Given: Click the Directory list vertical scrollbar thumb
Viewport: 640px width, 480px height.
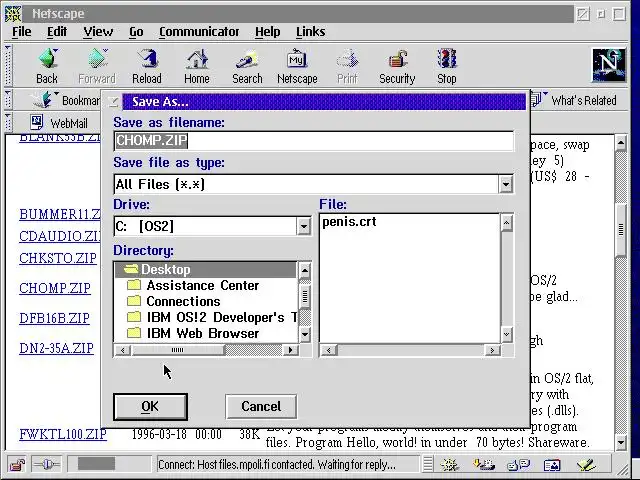Looking at the screenshot, I should pos(305,297).
